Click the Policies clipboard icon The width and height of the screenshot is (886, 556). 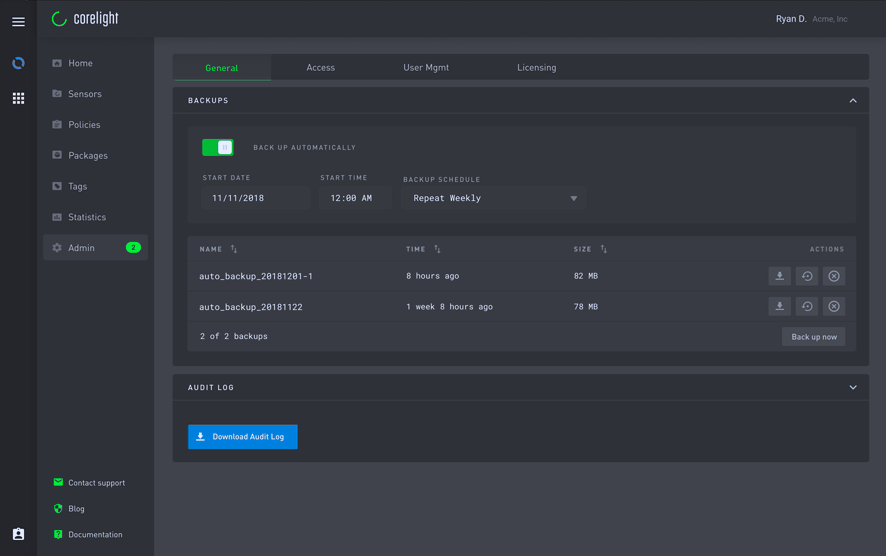click(x=57, y=124)
